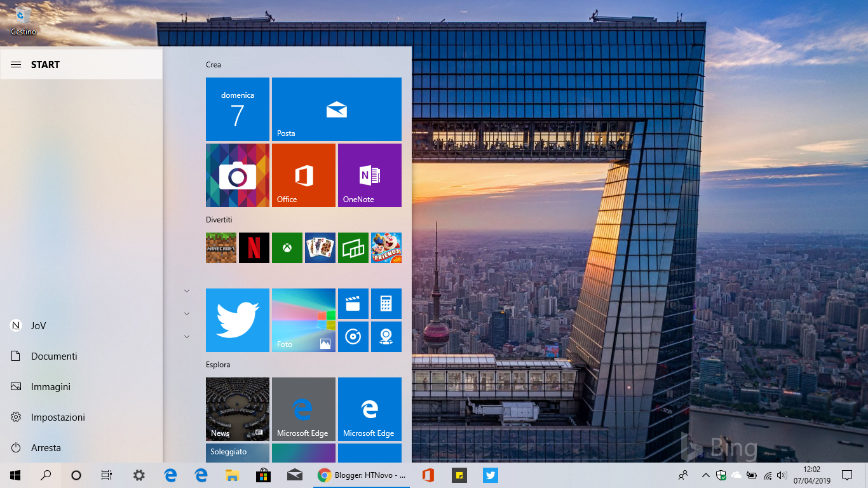Open the volume speaker tray icon
Viewport: 868px width, 488px height.
tap(782, 475)
